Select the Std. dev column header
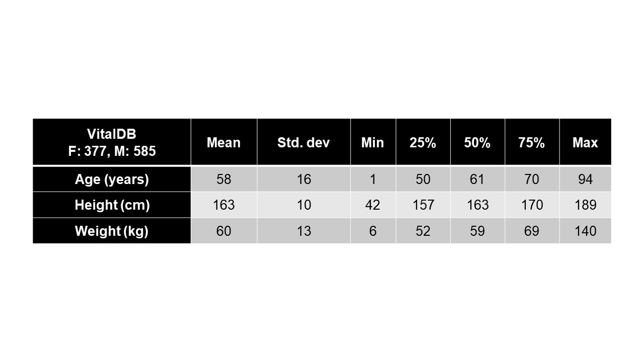644x362 pixels. [x=303, y=142]
